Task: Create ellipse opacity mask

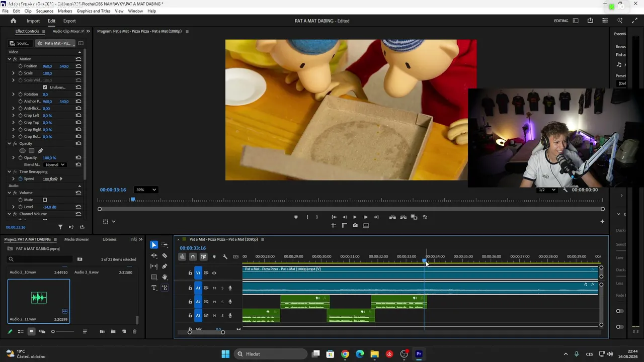Action: click(22, 150)
